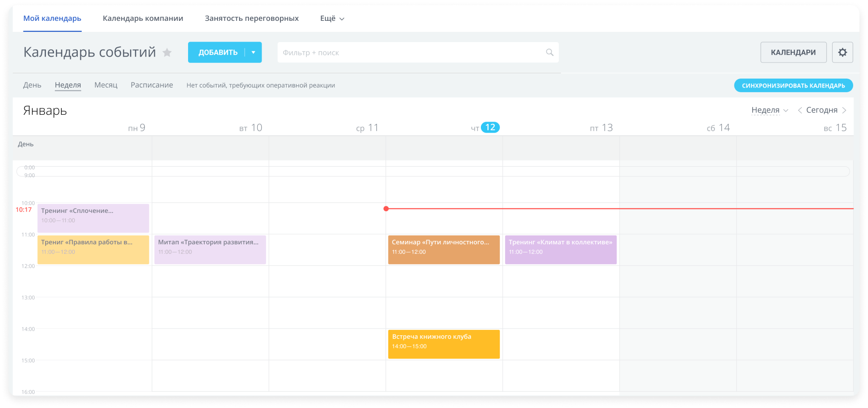The image size is (868, 408).
Task: Open event Тренинг «Сплочение…
Action: (x=93, y=218)
